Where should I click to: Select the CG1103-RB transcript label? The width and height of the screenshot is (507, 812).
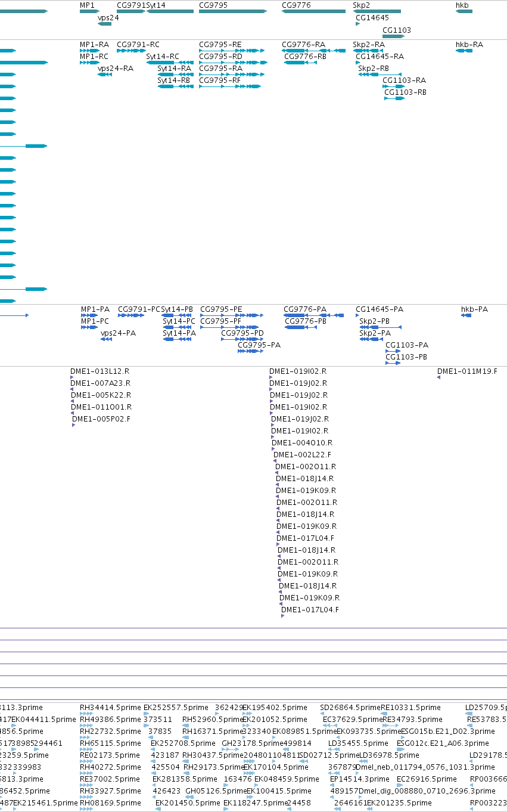point(406,92)
